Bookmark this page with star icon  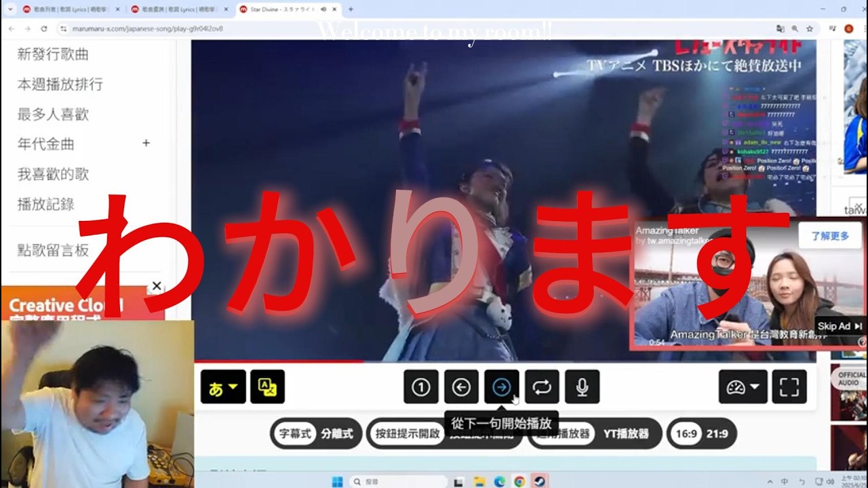[x=810, y=28]
